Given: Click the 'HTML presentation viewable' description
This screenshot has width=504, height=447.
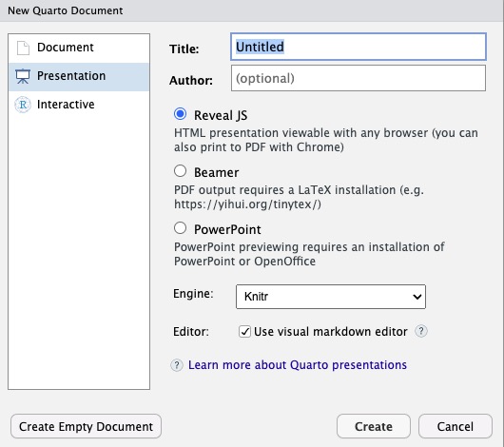Looking at the screenshot, I should [x=326, y=140].
